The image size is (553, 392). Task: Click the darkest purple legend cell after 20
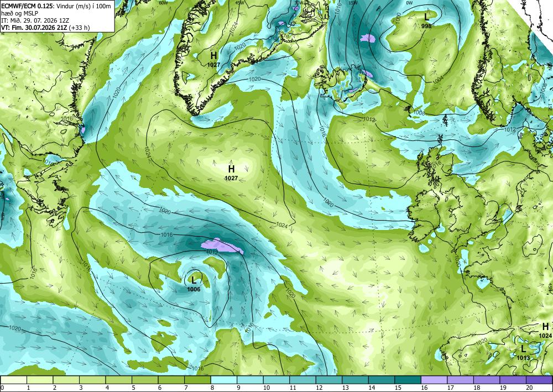coord(539,380)
